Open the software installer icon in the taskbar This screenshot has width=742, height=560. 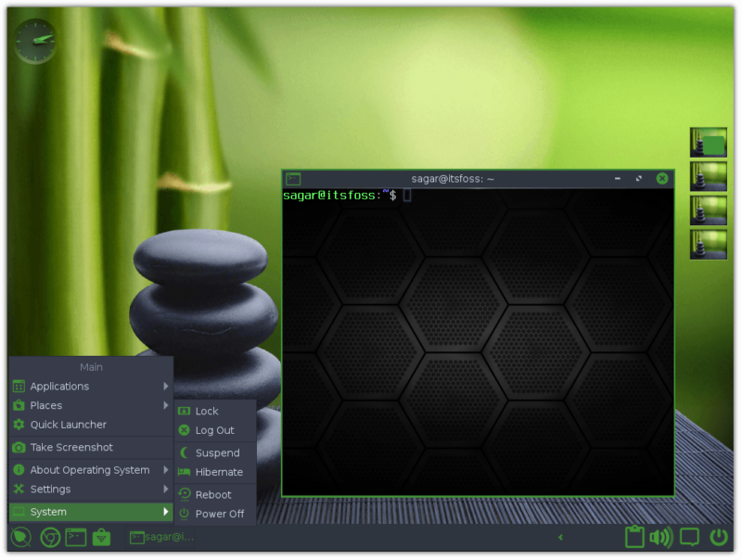click(x=102, y=537)
